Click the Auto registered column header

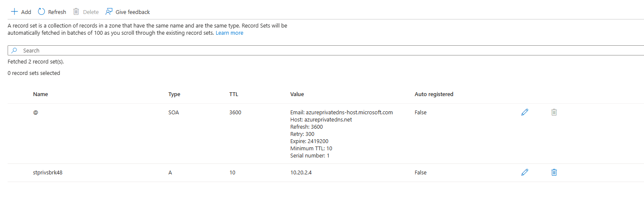point(434,94)
